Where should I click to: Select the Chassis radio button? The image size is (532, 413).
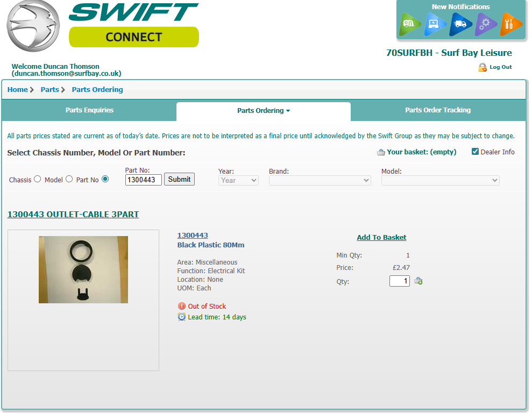click(37, 179)
